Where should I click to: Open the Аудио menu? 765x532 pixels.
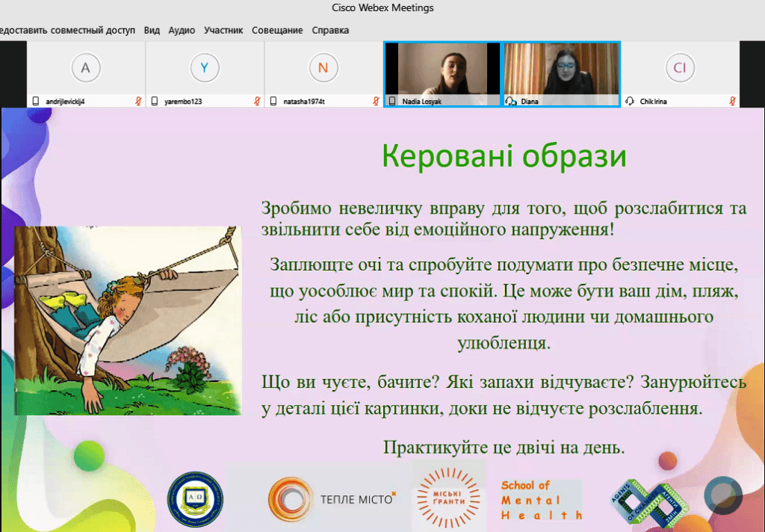click(x=182, y=30)
